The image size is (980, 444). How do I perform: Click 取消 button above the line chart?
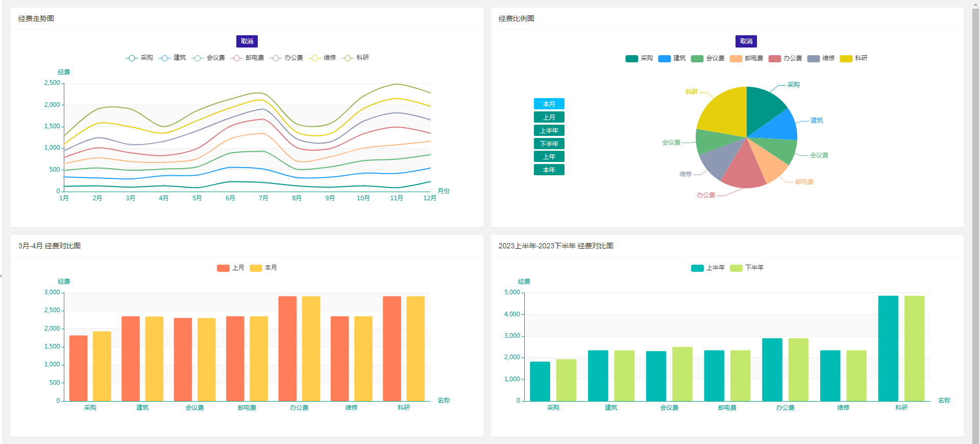coord(247,41)
